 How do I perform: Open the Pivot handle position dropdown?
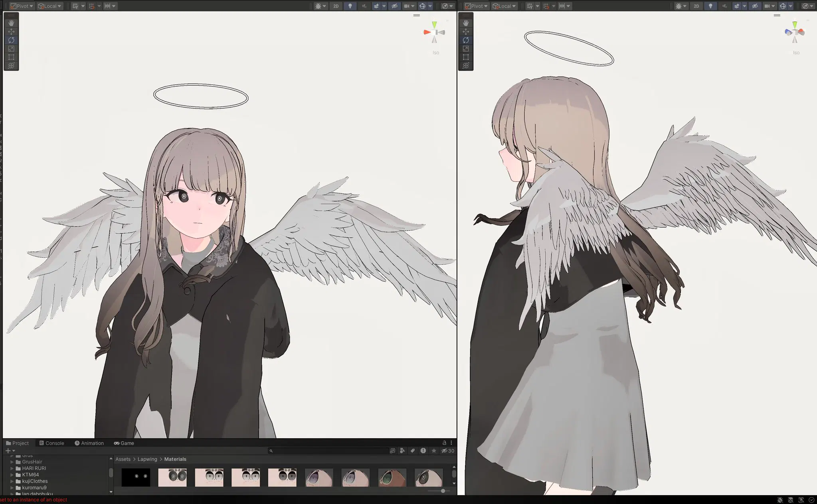click(x=22, y=6)
